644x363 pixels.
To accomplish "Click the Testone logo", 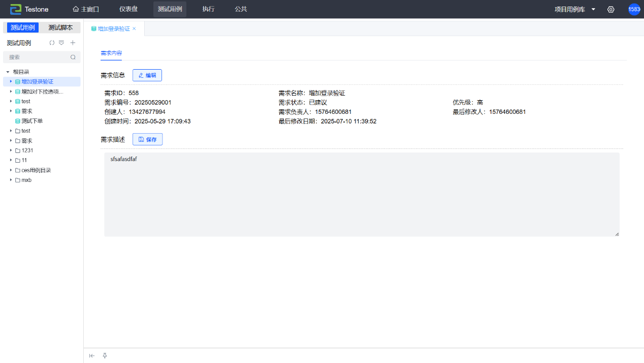I will click(29, 9).
